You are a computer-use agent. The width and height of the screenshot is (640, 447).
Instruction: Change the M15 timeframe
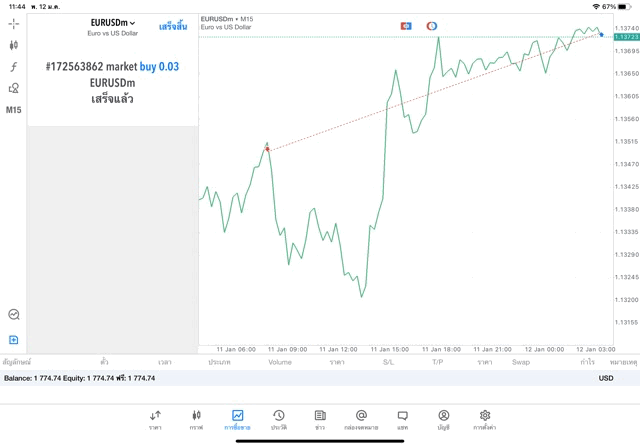[x=13, y=110]
